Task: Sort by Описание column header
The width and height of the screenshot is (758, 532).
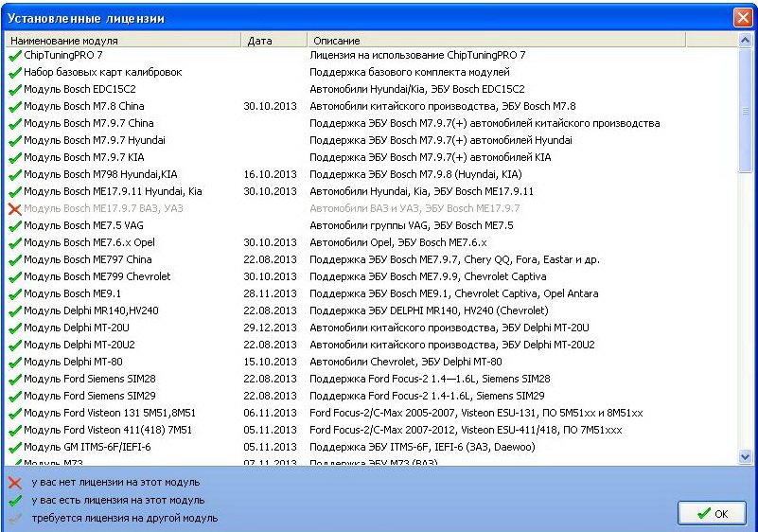Action: [x=497, y=41]
